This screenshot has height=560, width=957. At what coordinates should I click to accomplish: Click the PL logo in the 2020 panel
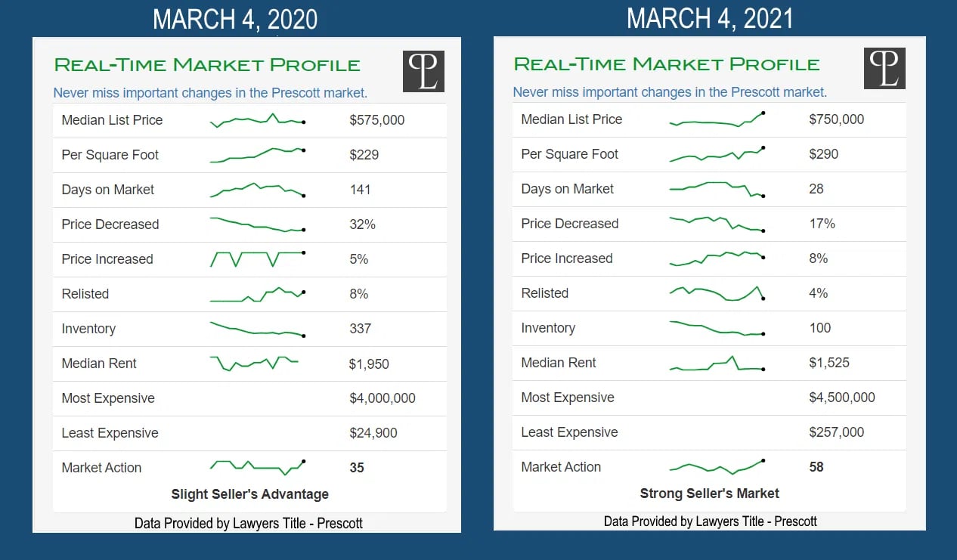[423, 72]
